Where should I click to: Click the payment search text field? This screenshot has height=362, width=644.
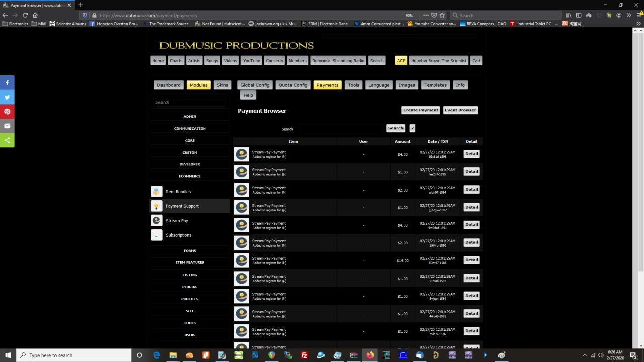[x=341, y=129]
